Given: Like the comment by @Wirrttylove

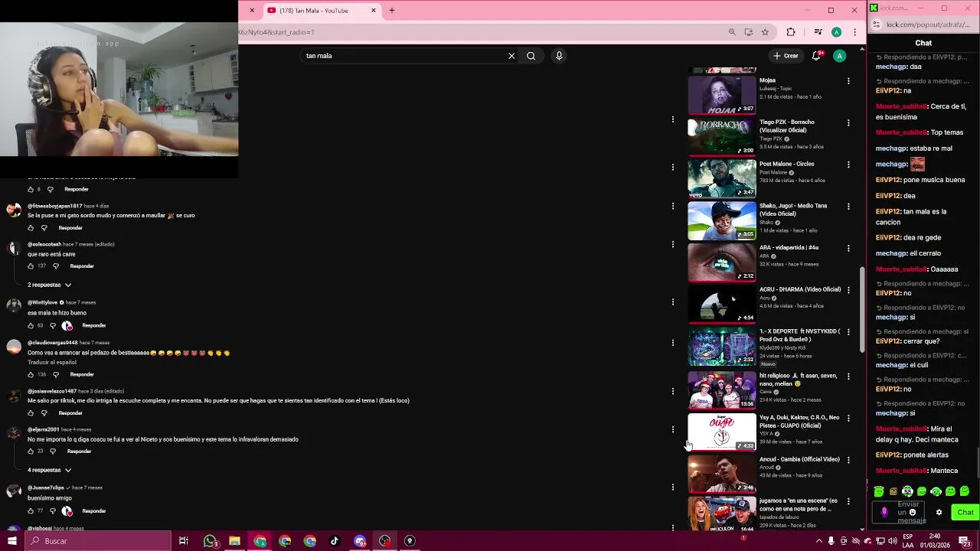Looking at the screenshot, I should tap(31, 325).
